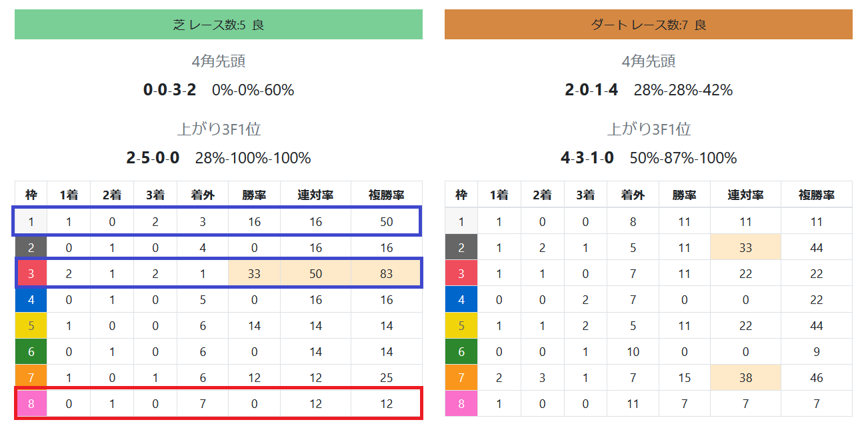Select pink frame 8 cell in turf table
The image size is (868, 430).
coord(31,403)
